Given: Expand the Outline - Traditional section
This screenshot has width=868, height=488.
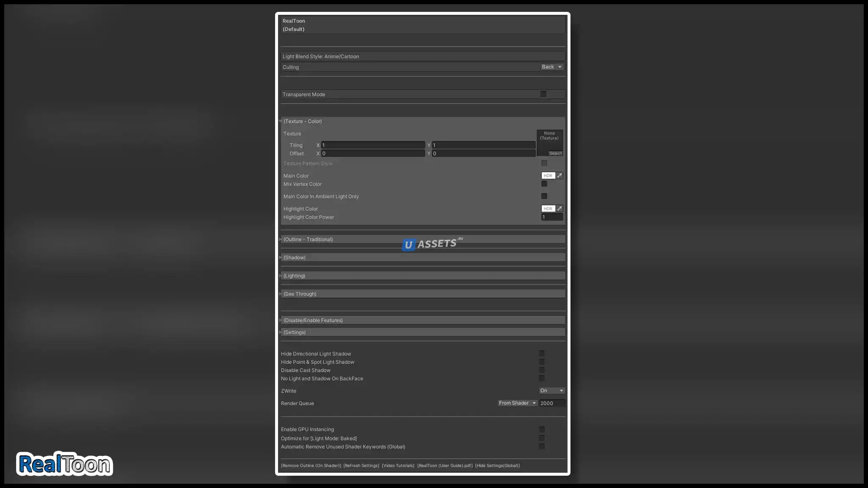Looking at the screenshot, I should tap(308, 239).
